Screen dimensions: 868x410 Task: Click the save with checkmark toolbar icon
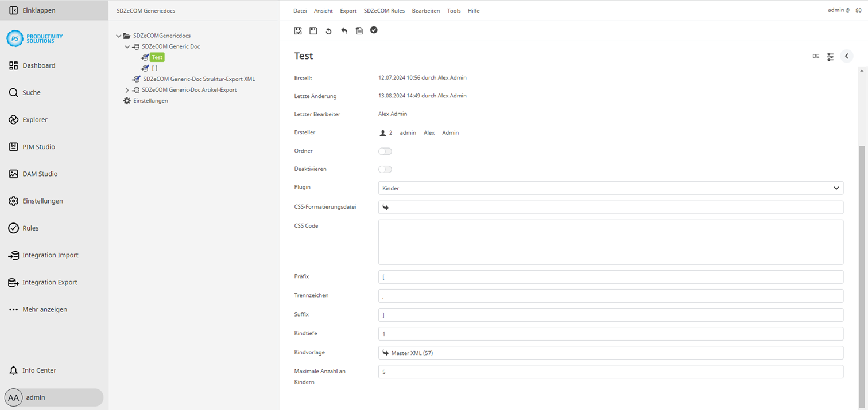pyautogui.click(x=298, y=30)
